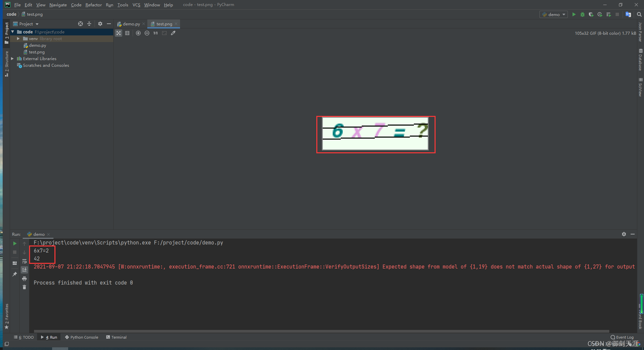Click the disabled stop button in toolbar

(x=617, y=14)
